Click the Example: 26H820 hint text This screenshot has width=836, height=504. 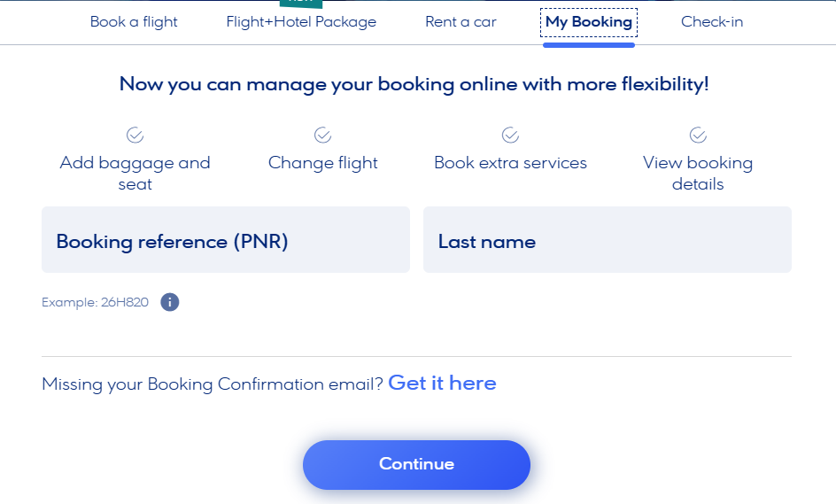[x=95, y=302]
